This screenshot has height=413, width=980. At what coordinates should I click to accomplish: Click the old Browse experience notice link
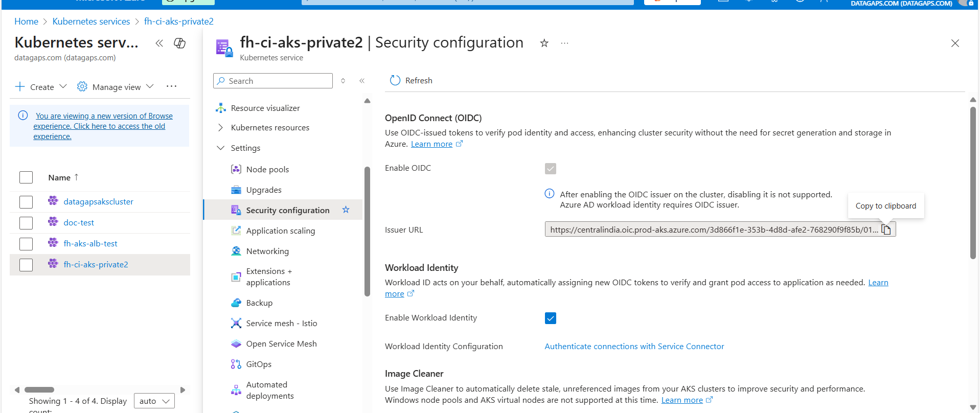103,126
